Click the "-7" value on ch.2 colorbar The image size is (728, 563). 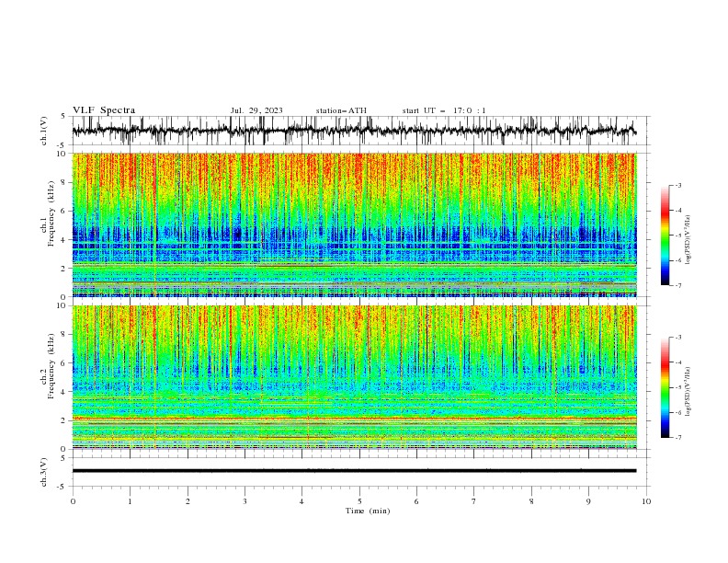click(677, 437)
